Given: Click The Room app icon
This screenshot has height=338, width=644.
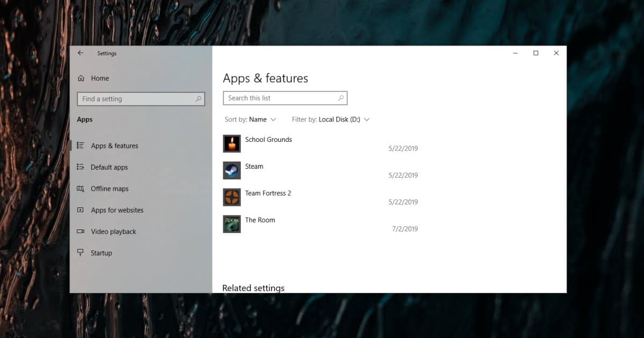Looking at the screenshot, I should click(x=232, y=224).
